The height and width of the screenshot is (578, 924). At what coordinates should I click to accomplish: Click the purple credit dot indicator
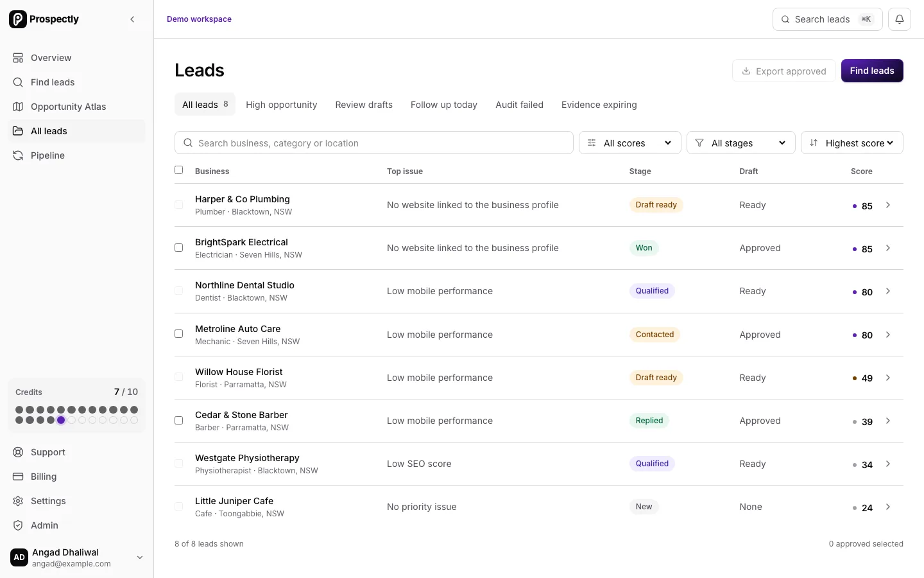pos(61,420)
